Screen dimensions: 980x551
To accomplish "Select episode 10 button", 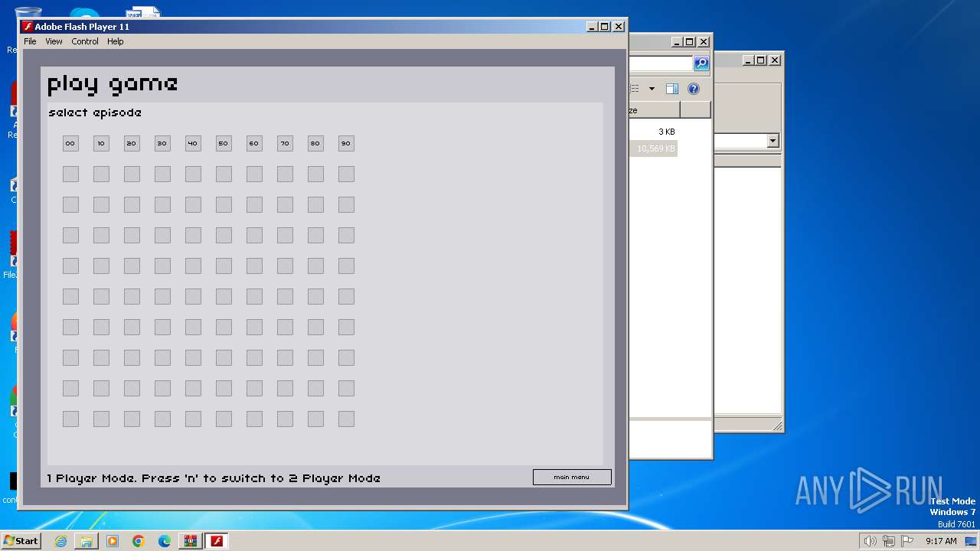I will tap(101, 143).
